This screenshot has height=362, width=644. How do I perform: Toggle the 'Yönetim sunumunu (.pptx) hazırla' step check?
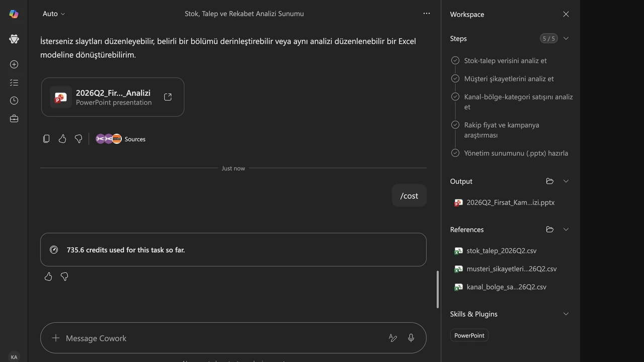pos(455,153)
